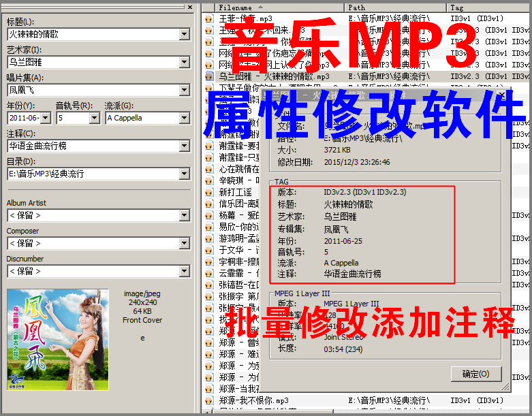Viewport: 532px width, 416px height.
Task: Select the file 乌兰图雅 - 火辣辣的情歌.mp3
Action: coord(274,76)
